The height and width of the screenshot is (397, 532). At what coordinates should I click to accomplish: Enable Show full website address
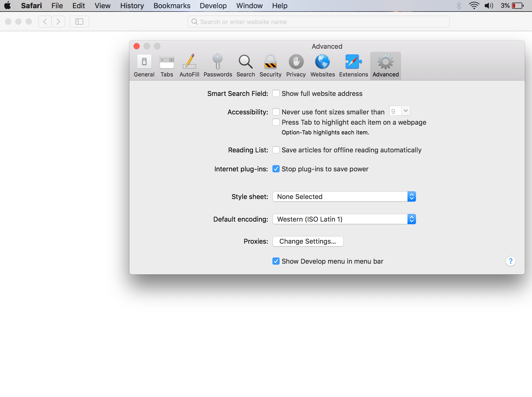point(276,93)
